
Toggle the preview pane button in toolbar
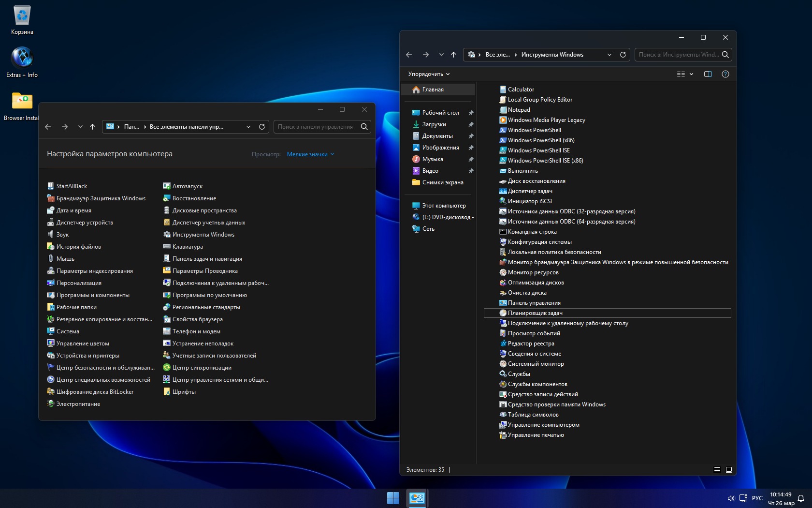pyautogui.click(x=708, y=74)
